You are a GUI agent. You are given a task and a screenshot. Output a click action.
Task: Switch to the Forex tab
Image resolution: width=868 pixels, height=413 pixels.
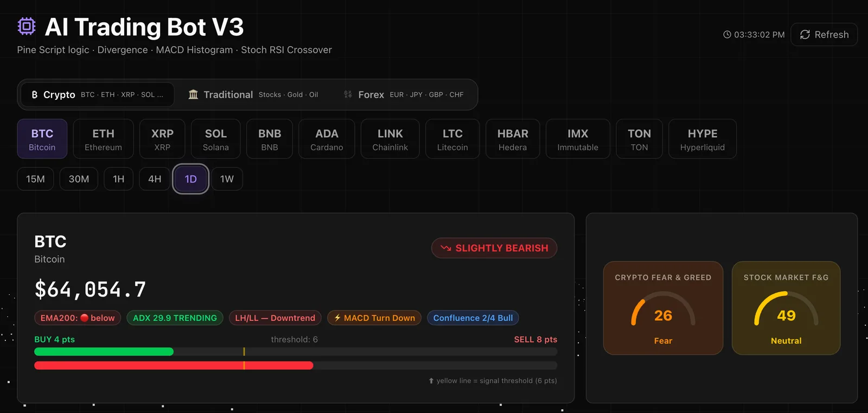point(404,94)
